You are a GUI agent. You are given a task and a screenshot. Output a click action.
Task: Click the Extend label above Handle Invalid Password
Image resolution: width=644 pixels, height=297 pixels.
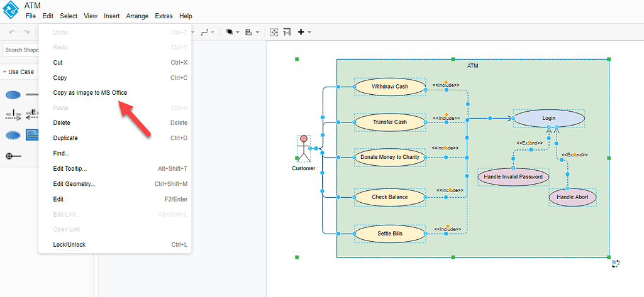click(530, 143)
